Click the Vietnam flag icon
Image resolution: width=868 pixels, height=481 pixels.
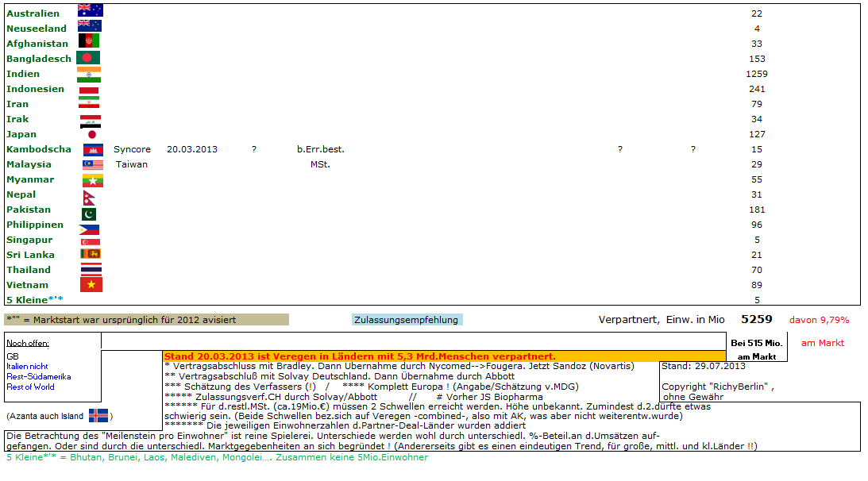(91, 284)
